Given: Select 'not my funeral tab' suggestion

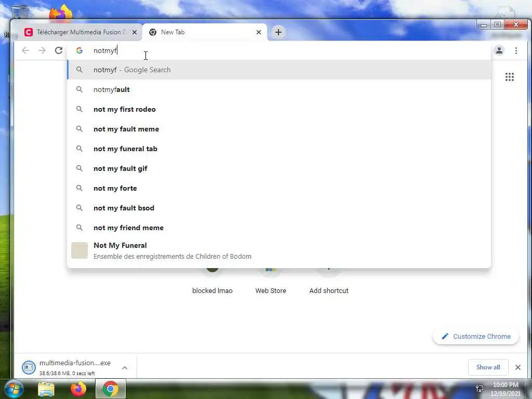Looking at the screenshot, I should [x=279, y=149].
